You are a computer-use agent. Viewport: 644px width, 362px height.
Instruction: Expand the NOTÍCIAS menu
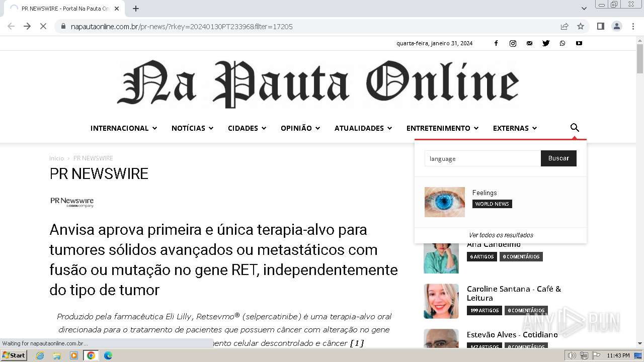tap(193, 128)
